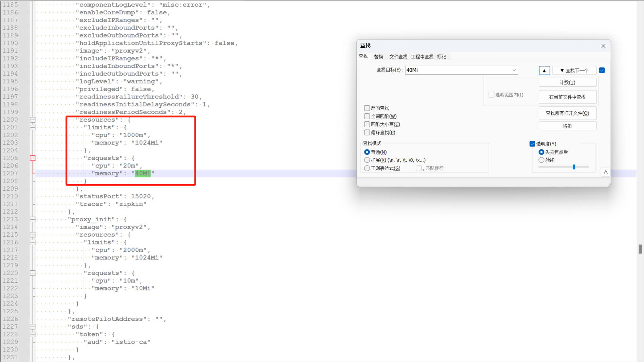Switch to the 查找 tab
This screenshot has height=362, width=644.
click(363, 56)
